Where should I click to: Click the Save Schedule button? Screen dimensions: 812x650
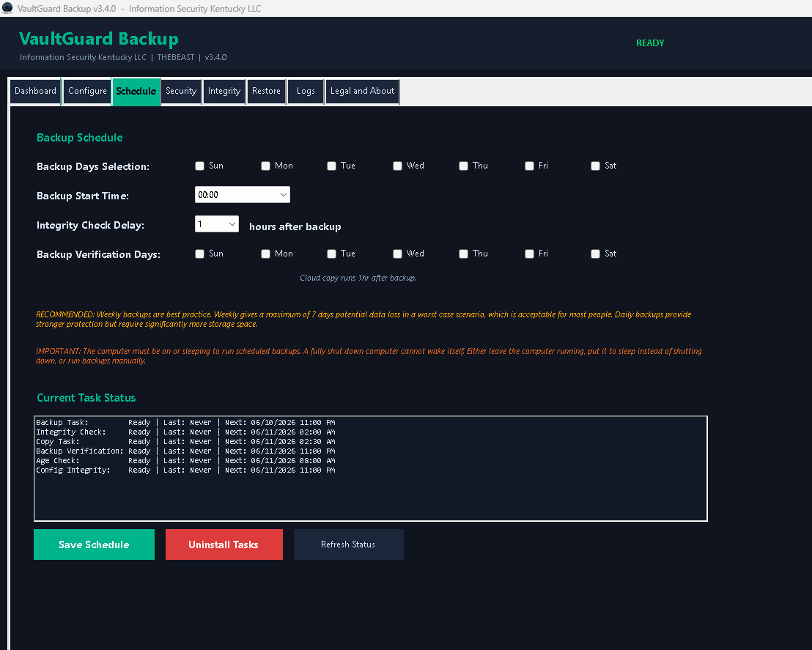[94, 544]
